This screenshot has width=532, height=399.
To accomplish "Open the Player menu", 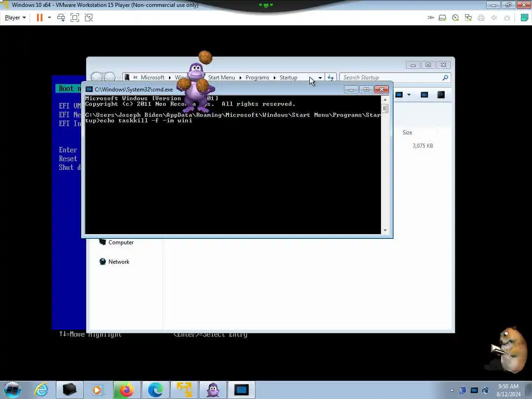I will pos(15,18).
